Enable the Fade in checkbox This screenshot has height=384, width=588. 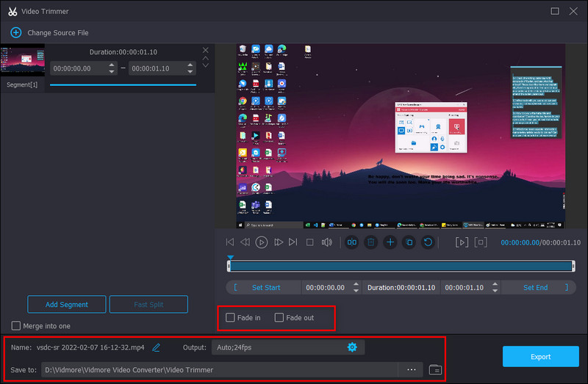(x=231, y=318)
